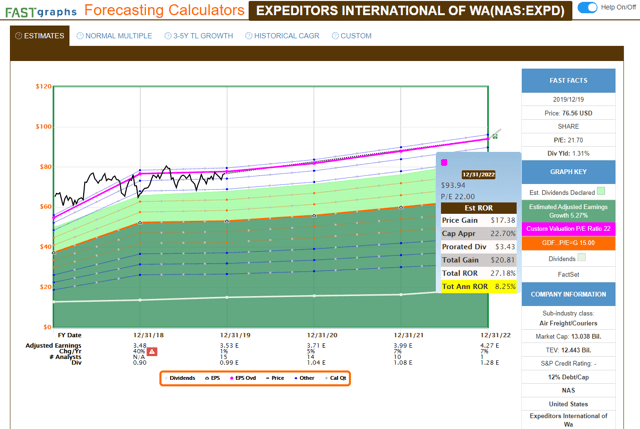Click help icon beside 3-5Y TL GROWTH
Viewport: 640px width, 429px height.
[x=168, y=36]
